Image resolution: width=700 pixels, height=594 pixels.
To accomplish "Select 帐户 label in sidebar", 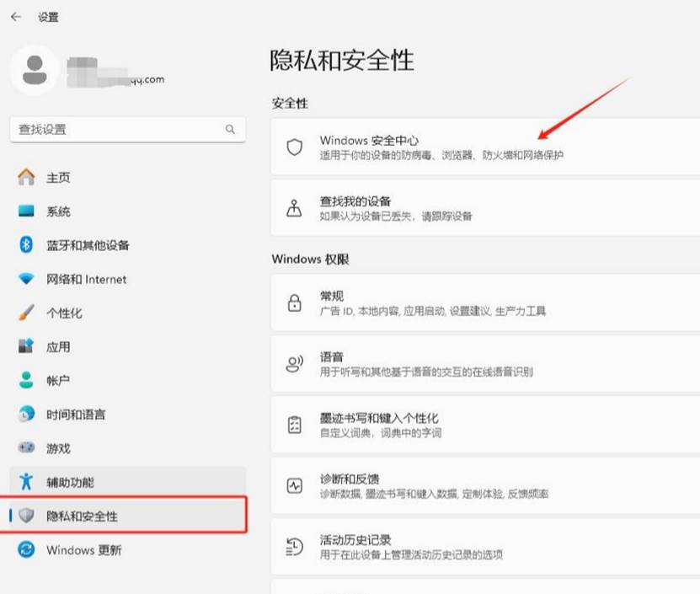I will tap(58, 381).
